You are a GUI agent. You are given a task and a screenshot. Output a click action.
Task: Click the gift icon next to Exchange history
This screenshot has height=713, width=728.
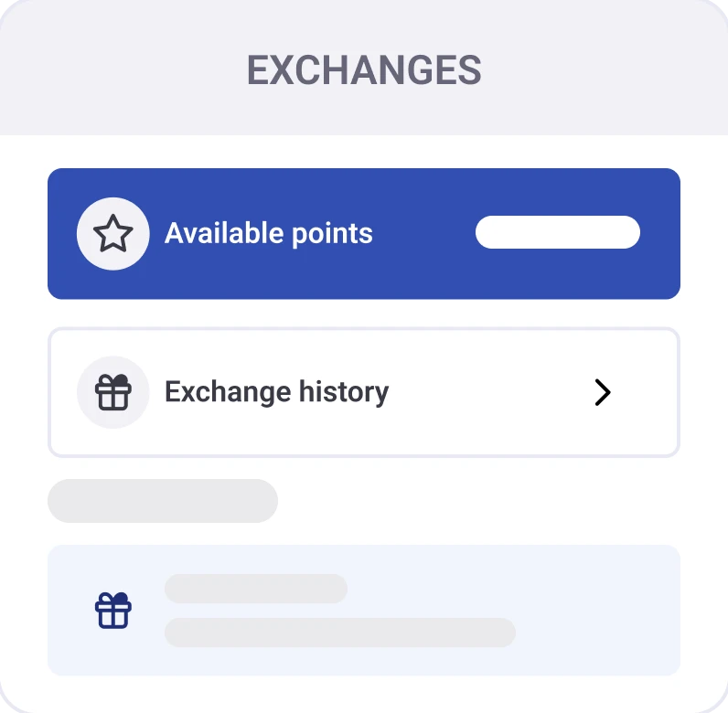pos(113,393)
